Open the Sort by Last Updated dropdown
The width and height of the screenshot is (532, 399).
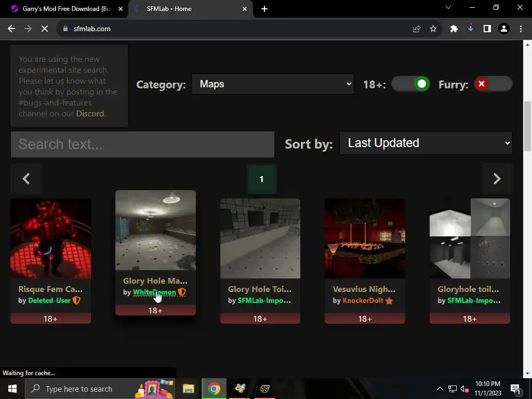[426, 143]
